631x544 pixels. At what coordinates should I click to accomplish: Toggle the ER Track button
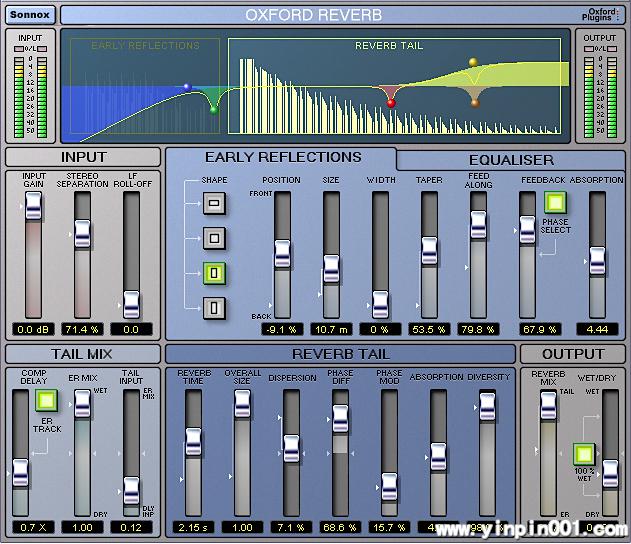pyautogui.click(x=45, y=401)
